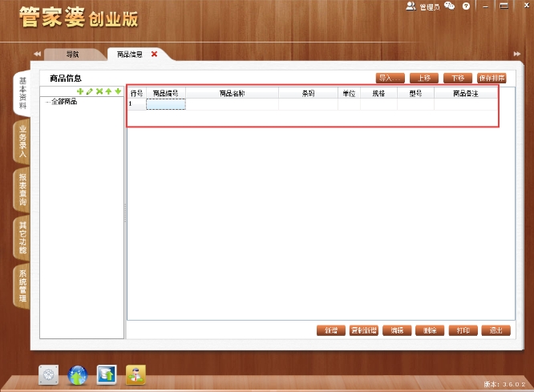Click the 删除 button
This screenshot has height=392, width=534.
(x=430, y=330)
